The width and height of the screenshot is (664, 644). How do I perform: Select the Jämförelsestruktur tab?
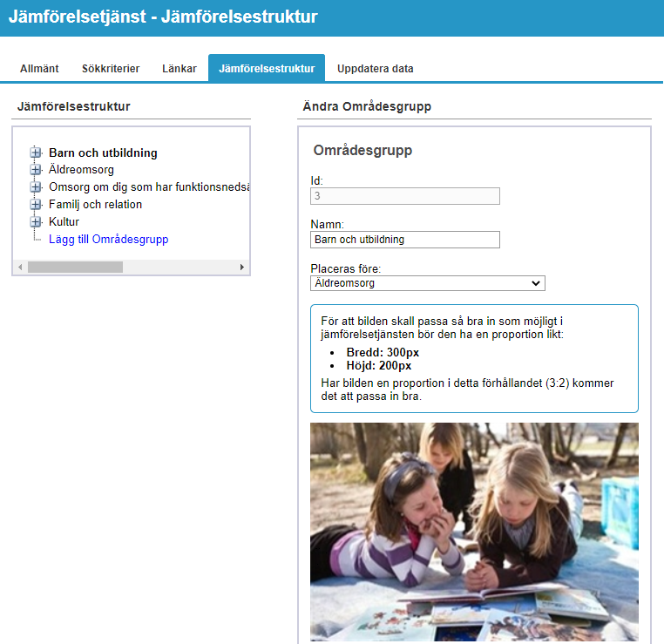coord(267,68)
